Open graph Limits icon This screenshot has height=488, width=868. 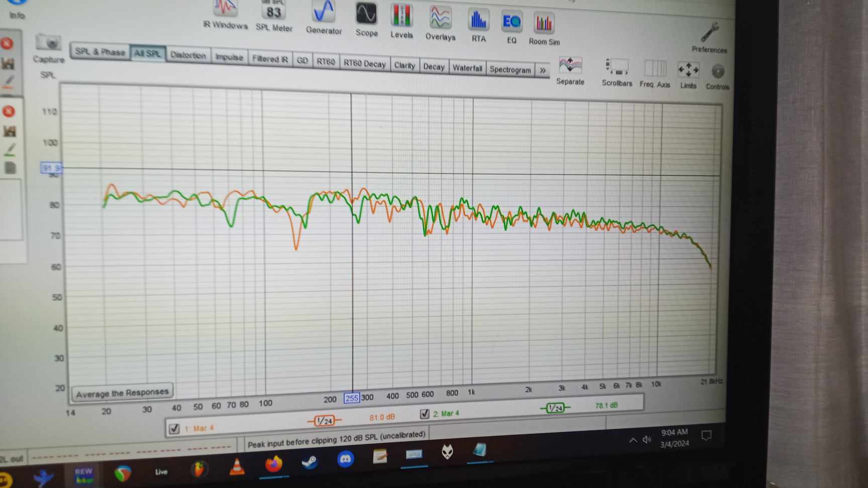pos(688,75)
